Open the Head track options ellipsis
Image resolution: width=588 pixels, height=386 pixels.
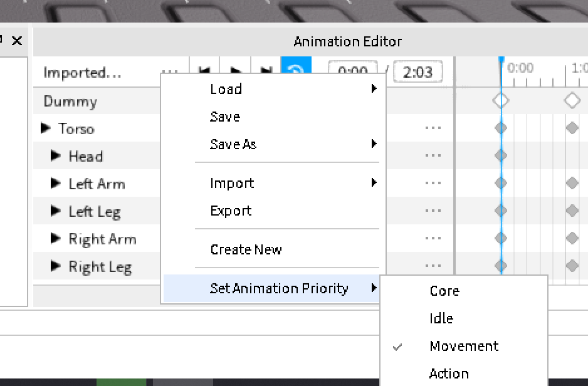pyautogui.click(x=433, y=156)
